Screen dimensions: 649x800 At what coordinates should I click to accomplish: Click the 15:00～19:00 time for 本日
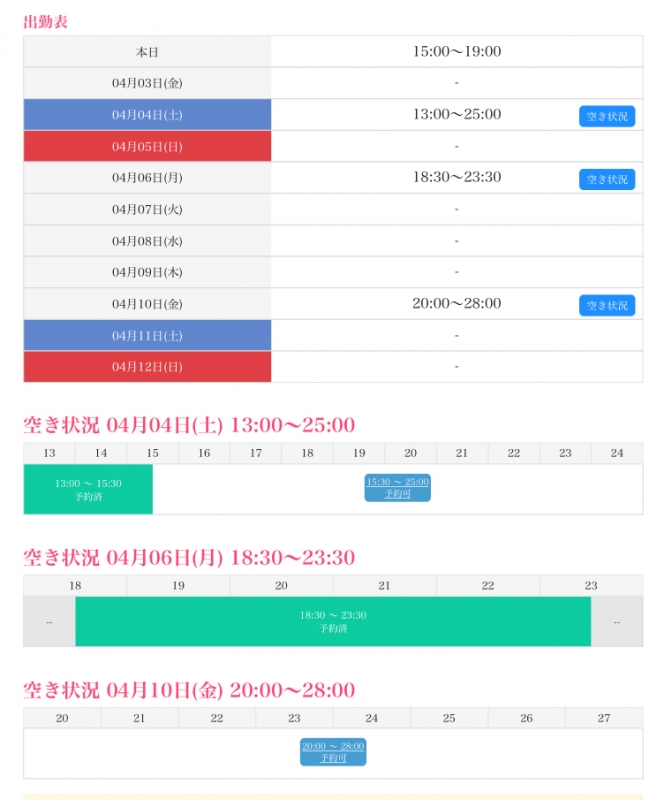pos(456,51)
